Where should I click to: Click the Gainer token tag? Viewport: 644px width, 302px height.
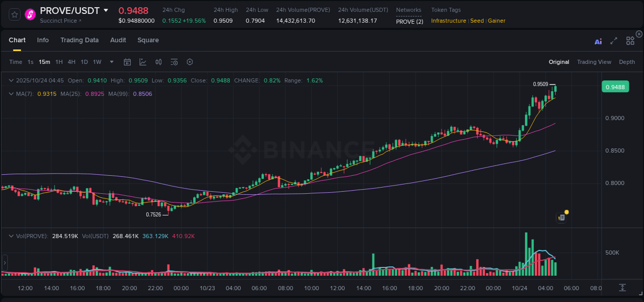coord(496,21)
